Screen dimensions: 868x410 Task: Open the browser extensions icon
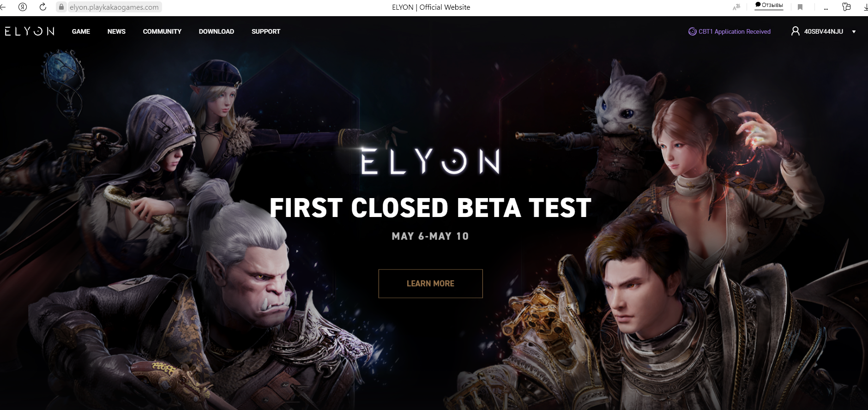click(846, 6)
